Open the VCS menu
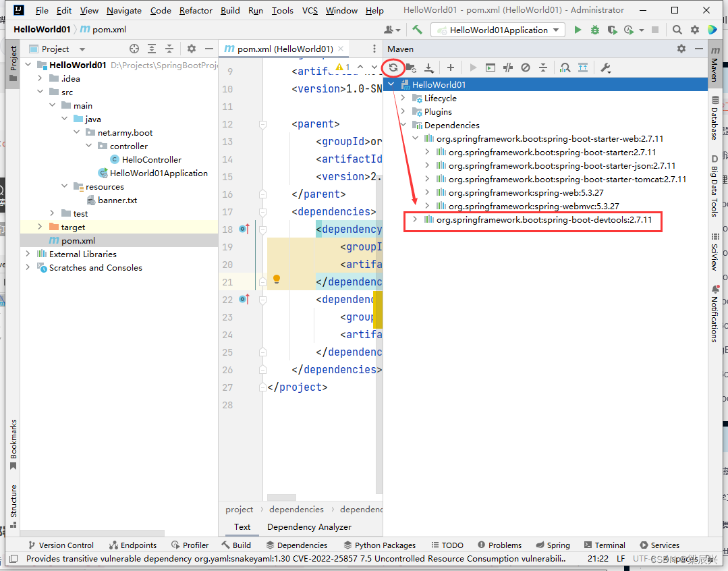Viewport: 728px width, 571px height. 310,10
